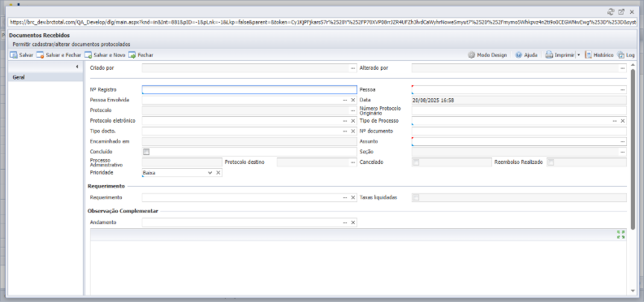Click the Imprimir print button
644x302 pixels.
point(560,55)
